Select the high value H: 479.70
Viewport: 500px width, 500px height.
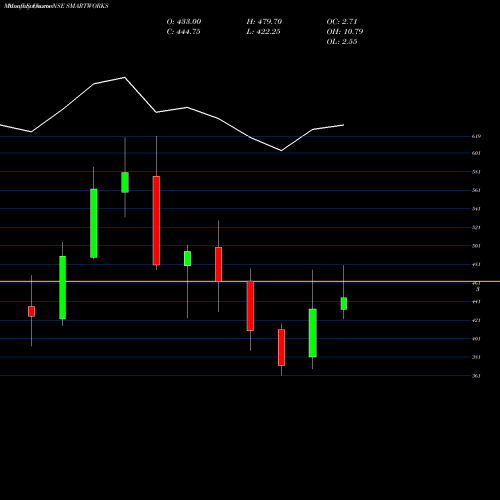264,22
